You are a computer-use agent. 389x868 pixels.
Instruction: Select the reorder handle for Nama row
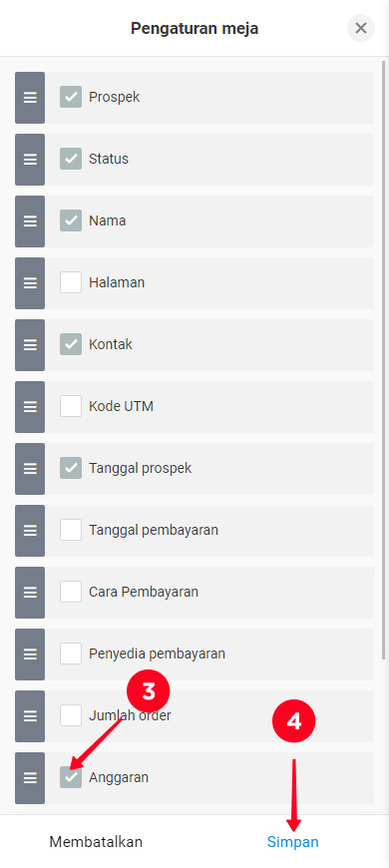click(30, 221)
